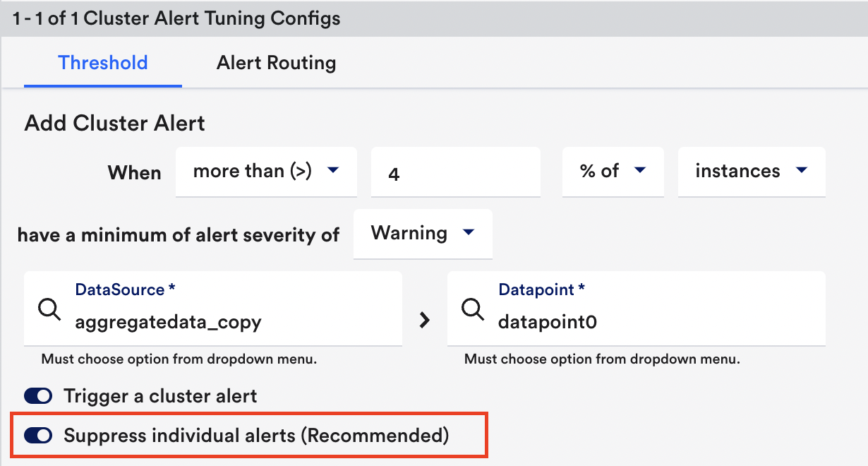Click the DataSource search magnifier icon
The image size is (868, 466).
click(x=49, y=309)
